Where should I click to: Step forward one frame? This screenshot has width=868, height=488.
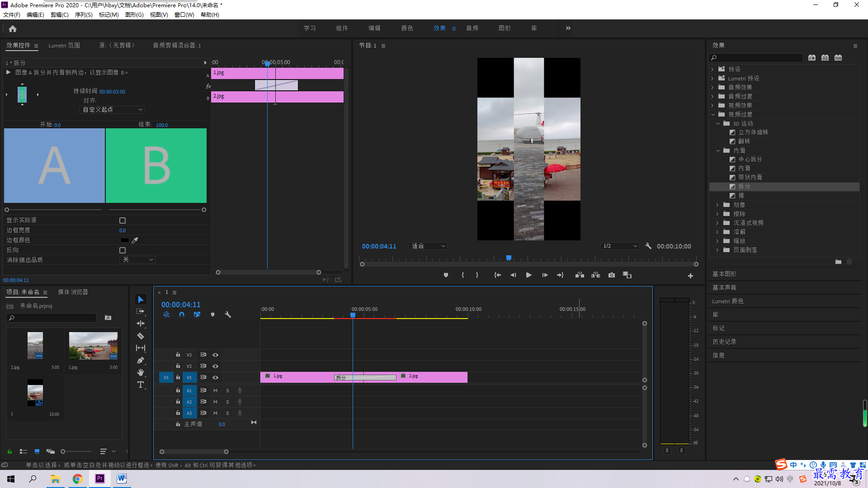click(x=545, y=275)
